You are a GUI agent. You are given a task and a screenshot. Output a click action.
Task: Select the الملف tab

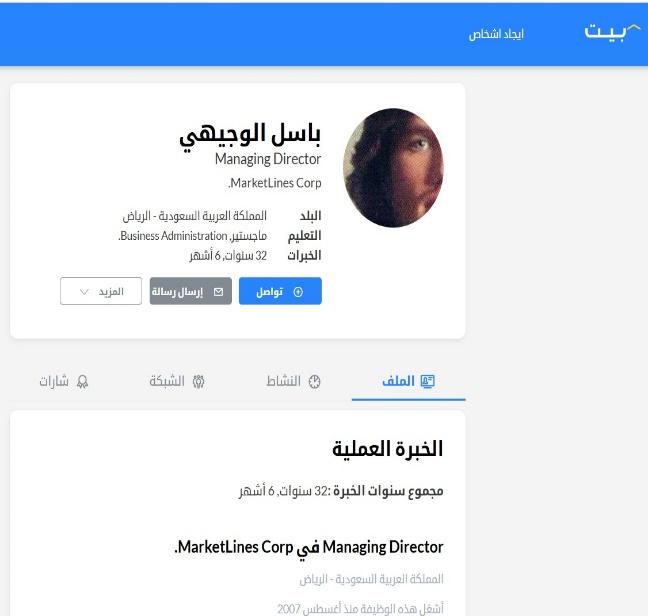pyautogui.click(x=408, y=381)
